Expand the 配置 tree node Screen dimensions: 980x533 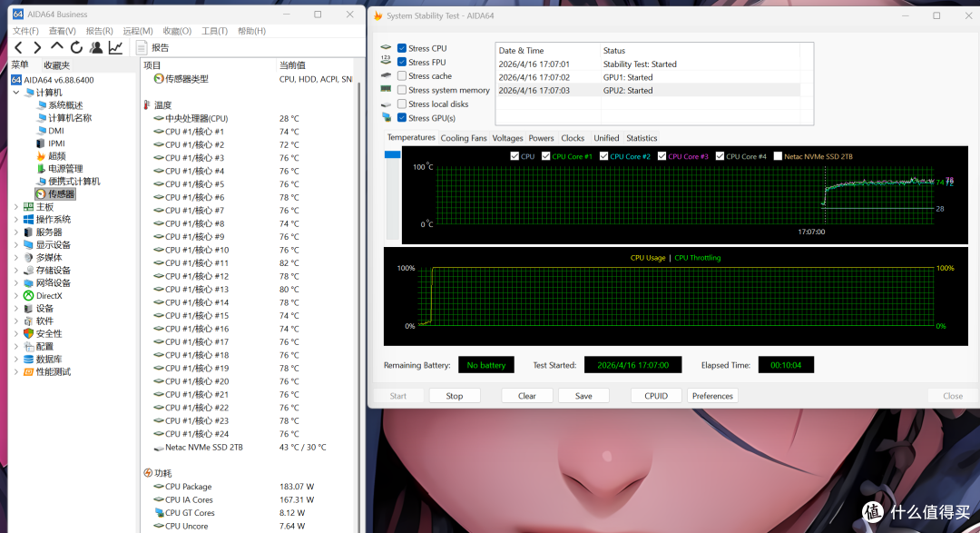point(16,347)
